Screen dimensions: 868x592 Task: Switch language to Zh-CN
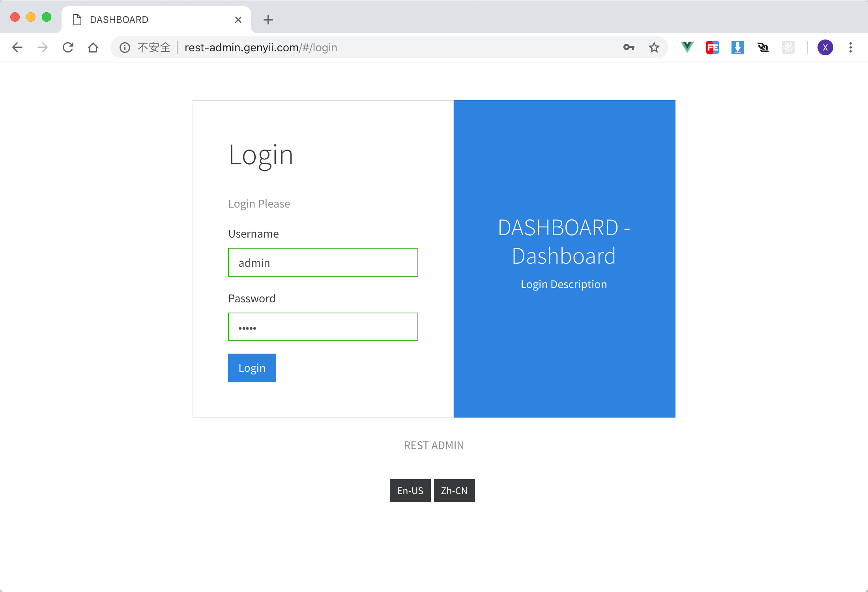(454, 491)
